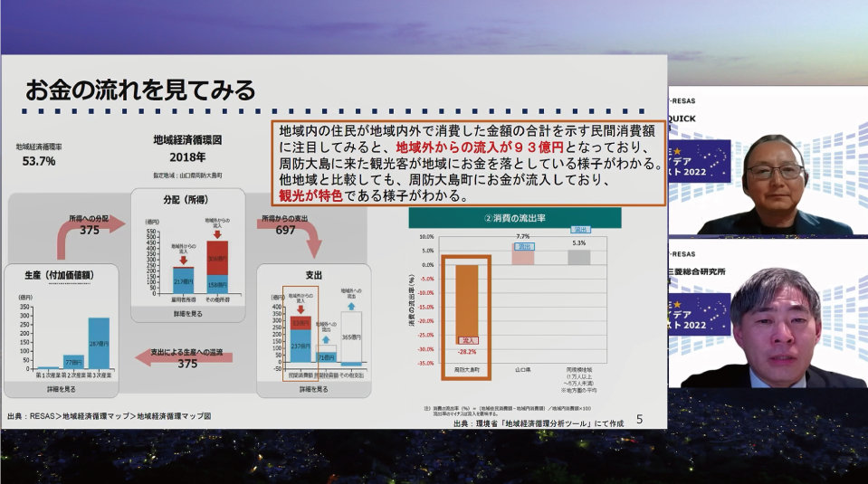The width and height of the screenshot is (868, 484).
Task: Click the '支出による生産への還流 375' arrow
Action: pyautogui.click(x=185, y=358)
